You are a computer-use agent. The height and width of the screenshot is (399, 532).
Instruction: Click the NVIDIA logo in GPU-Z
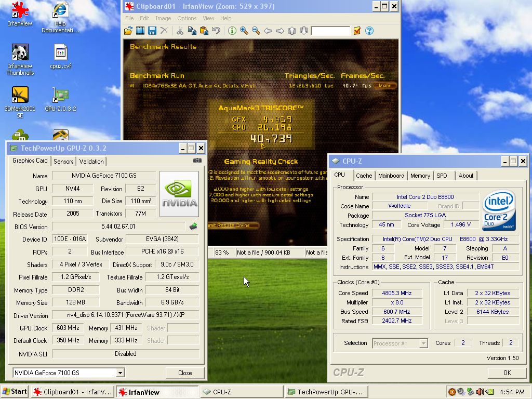[x=179, y=194]
